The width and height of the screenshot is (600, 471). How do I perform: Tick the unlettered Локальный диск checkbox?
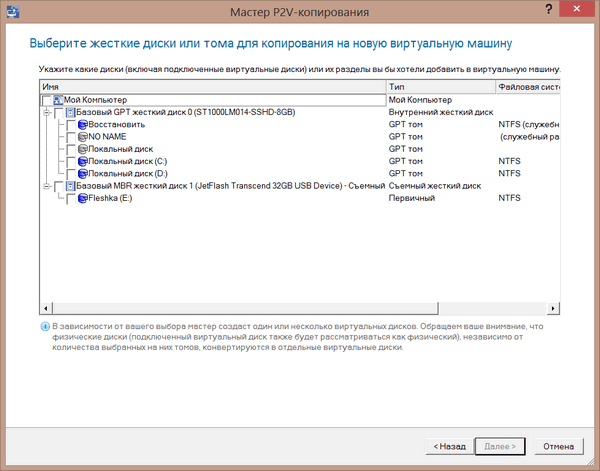[71, 150]
